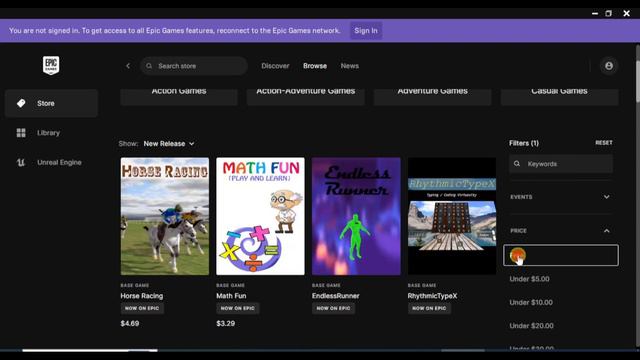Select the Under $5.00 price filter
This screenshot has width=640, height=360.
click(x=529, y=279)
